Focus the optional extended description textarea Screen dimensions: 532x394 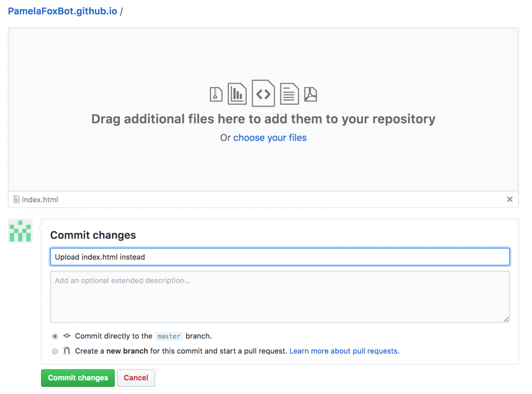[x=280, y=297]
